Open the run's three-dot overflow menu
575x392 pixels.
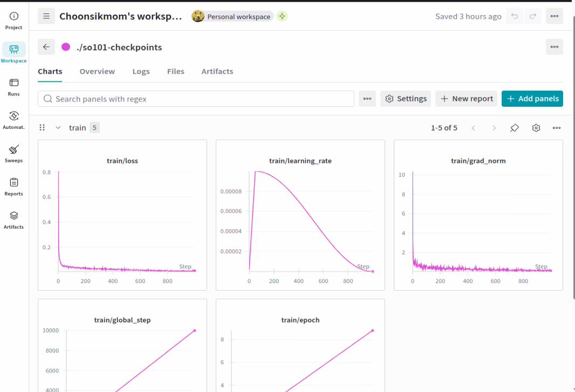pos(554,47)
